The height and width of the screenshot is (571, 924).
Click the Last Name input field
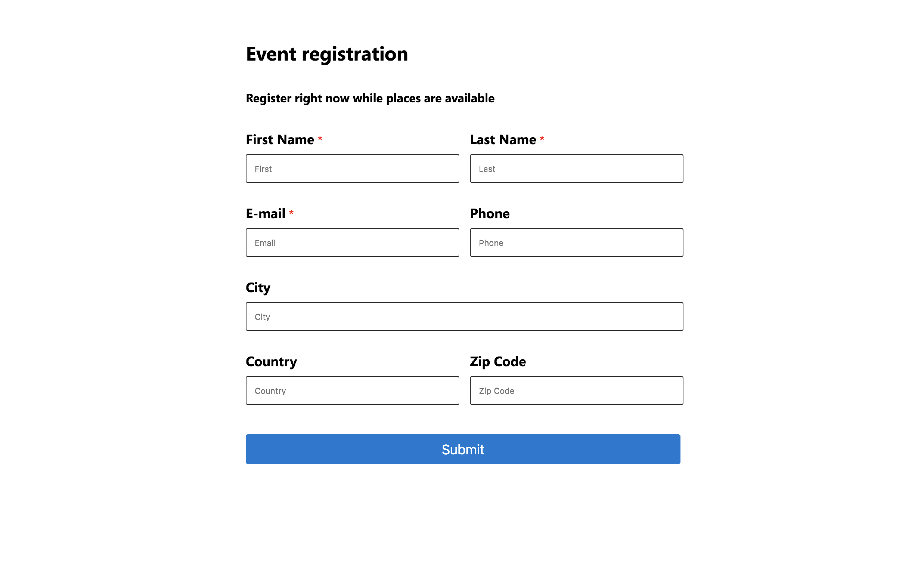[576, 168]
